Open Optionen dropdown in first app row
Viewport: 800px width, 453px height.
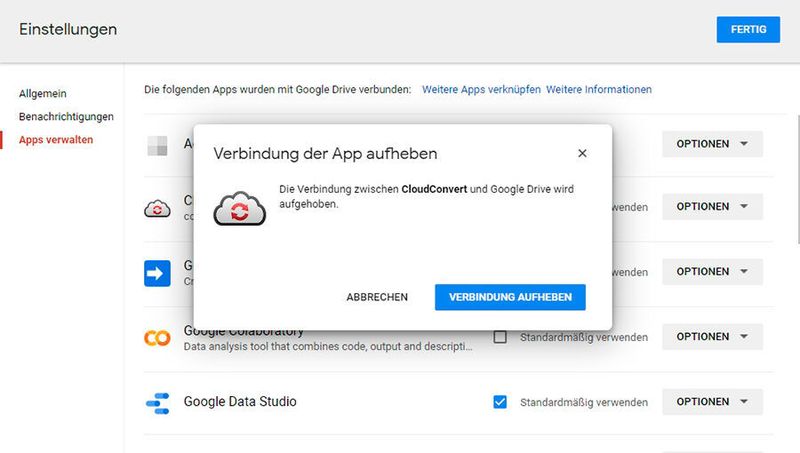click(712, 144)
